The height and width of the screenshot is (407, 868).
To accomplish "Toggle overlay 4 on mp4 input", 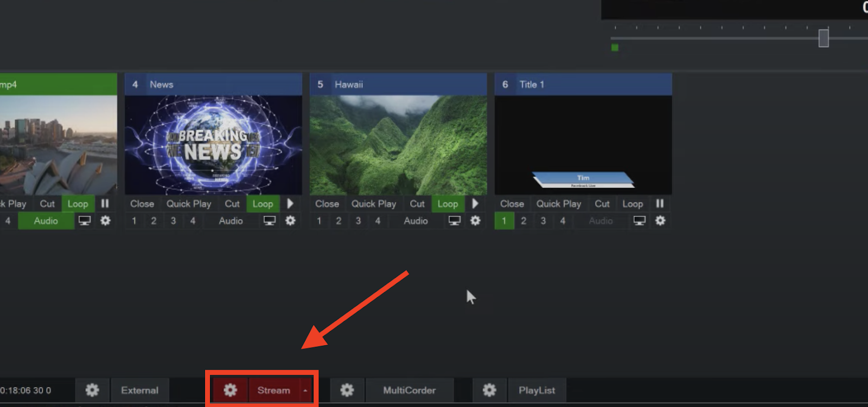I will coord(8,221).
